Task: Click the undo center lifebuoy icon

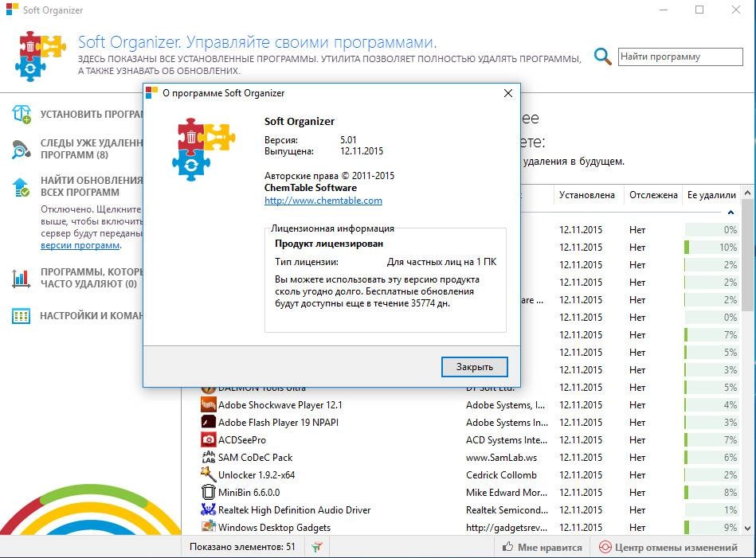Action: [x=605, y=548]
